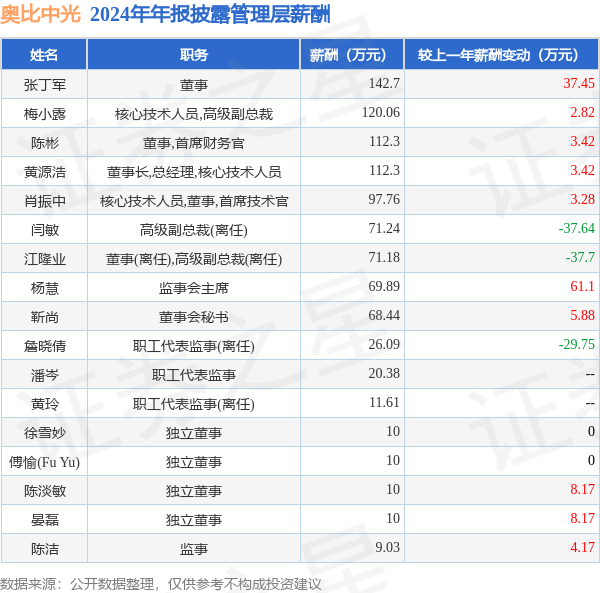Select the name 黄源浩

pyautogui.click(x=45, y=172)
